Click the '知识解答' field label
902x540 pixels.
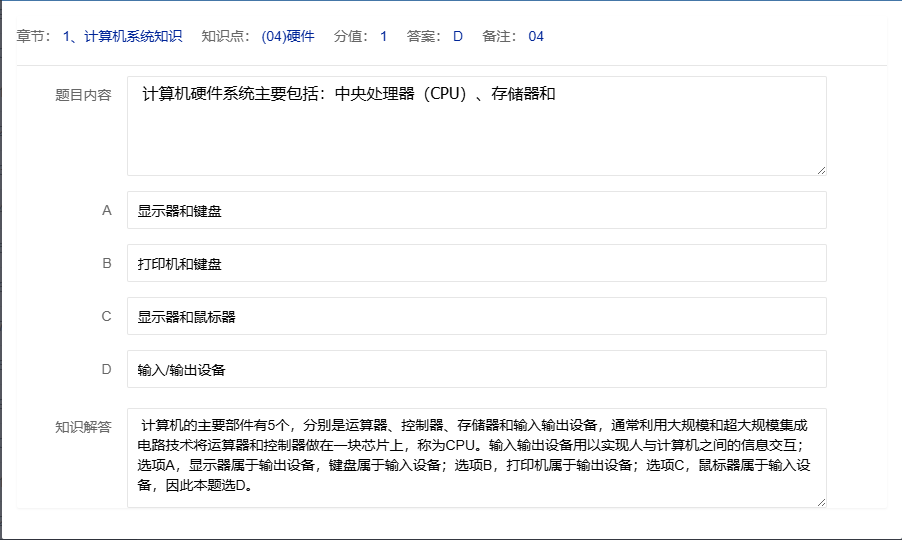click(x=83, y=427)
